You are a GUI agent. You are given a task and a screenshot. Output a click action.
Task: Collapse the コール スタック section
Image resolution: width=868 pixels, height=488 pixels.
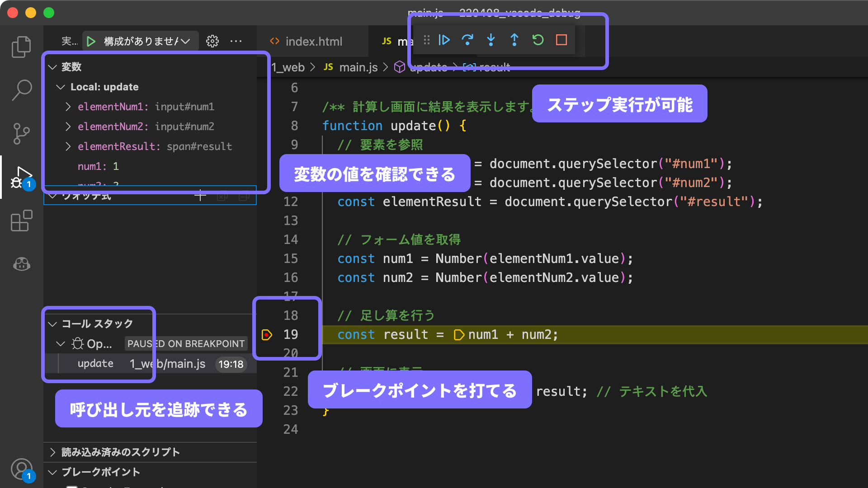(x=97, y=324)
